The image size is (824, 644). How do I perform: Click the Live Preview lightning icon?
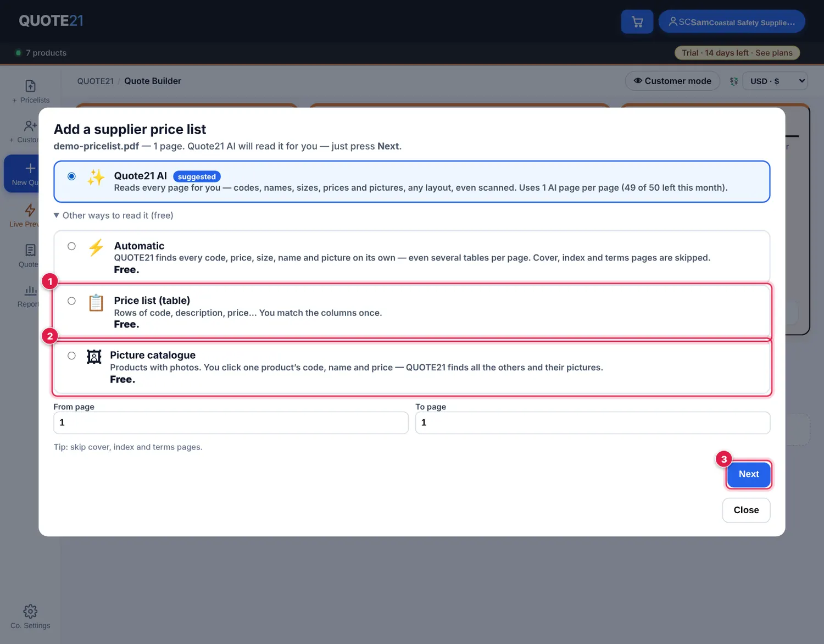point(30,210)
